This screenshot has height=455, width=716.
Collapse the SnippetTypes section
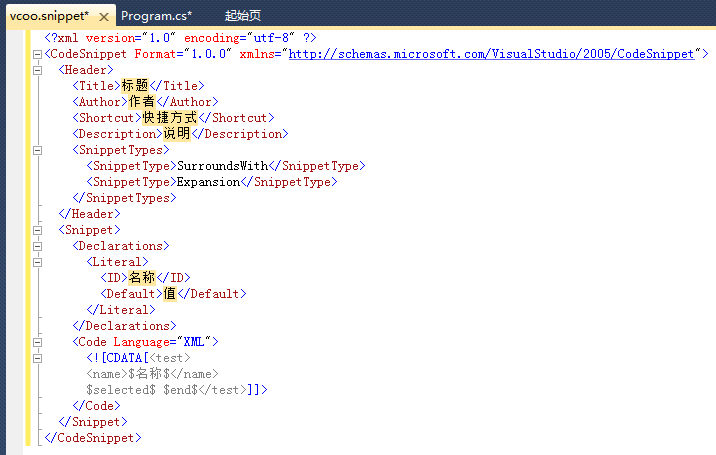tap(38, 150)
